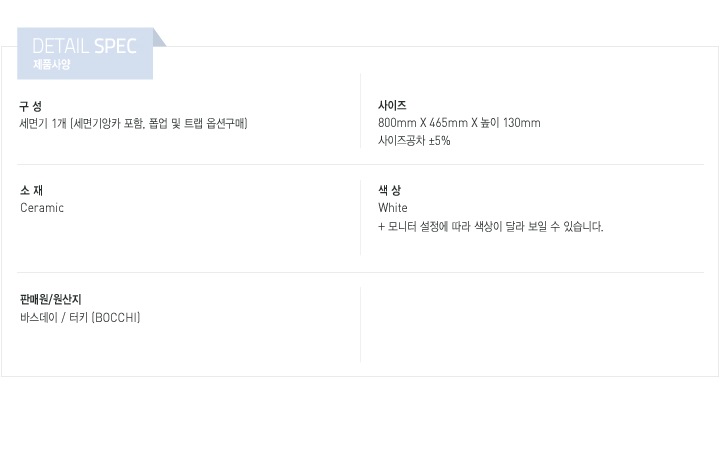Click the 465mm depth value
The image size is (720, 462).
[x=445, y=123]
